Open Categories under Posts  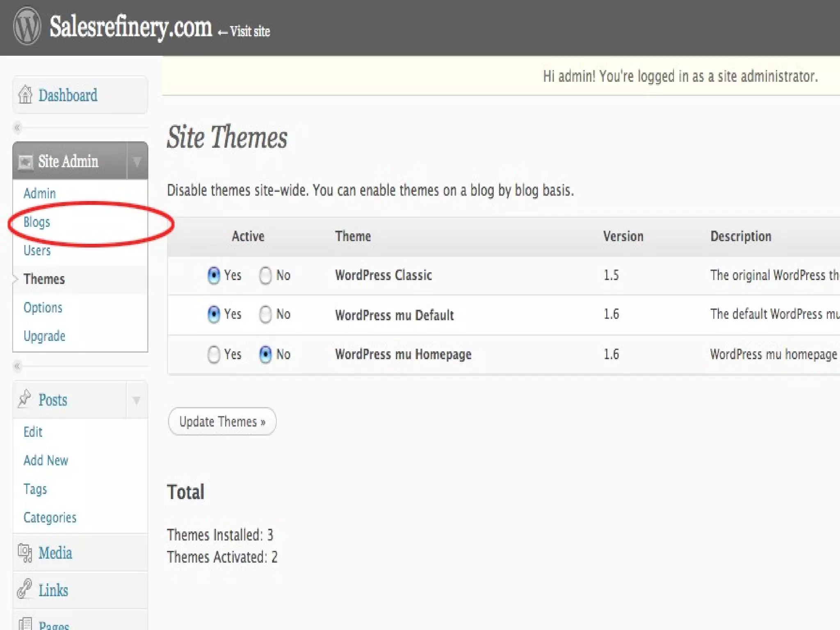[x=50, y=518]
